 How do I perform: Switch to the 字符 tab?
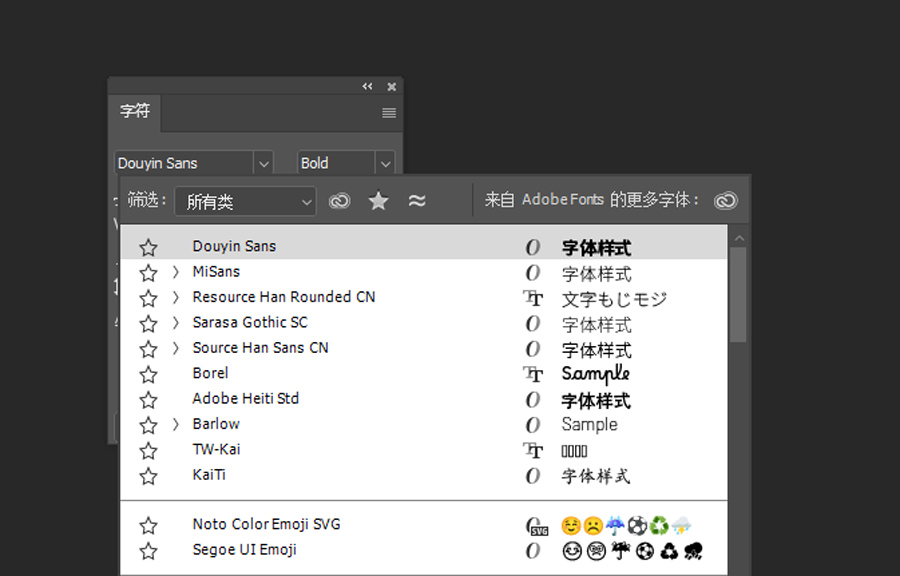point(135,112)
